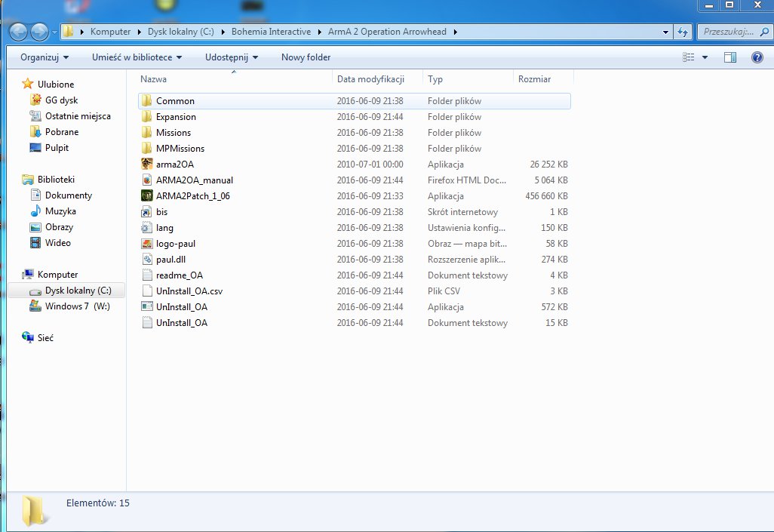Viewport: 774px width, 532px height.
Task: Click the Firefox HTML Doc... type cell
Action: point(467,180)
